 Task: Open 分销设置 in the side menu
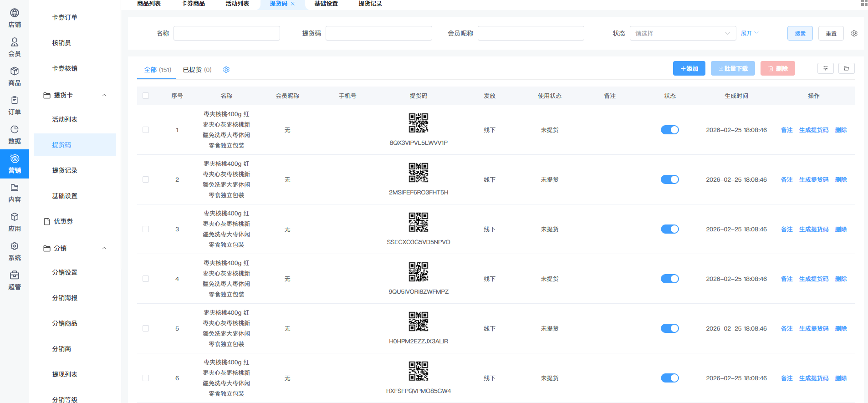[x=75, y=272]
